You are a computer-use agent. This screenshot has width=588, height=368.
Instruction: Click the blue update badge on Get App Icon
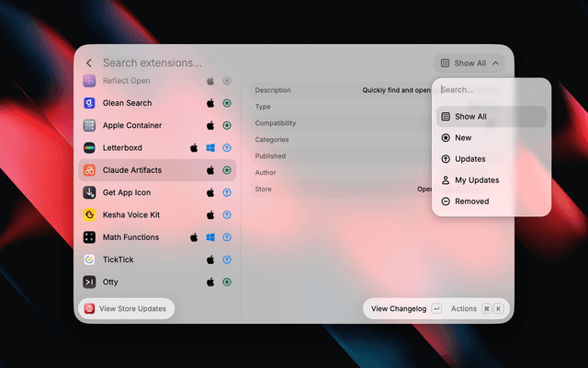tap(227, 192)
